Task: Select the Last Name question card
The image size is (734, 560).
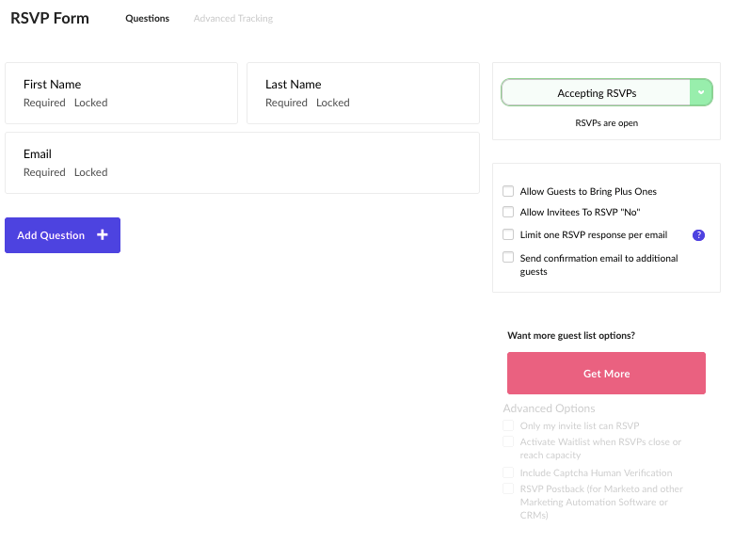Action: coord(363,93)
